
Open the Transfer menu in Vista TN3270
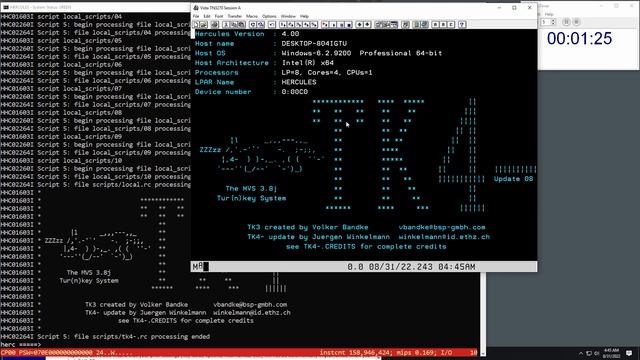point(235,16)
